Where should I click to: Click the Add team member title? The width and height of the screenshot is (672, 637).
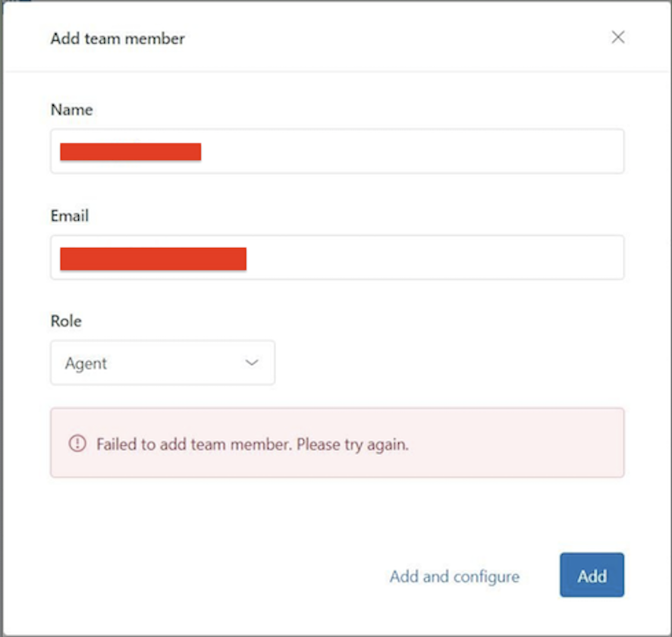click(118, 38)
